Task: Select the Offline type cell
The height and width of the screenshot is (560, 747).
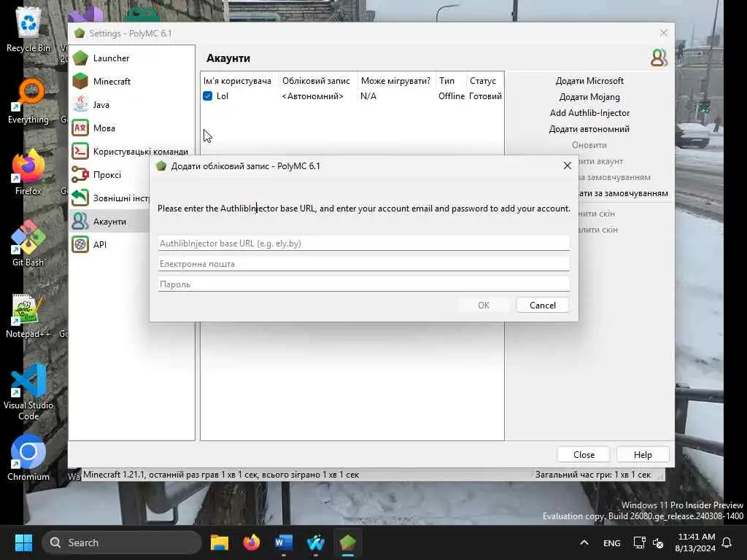Action: tap(451, 96)
